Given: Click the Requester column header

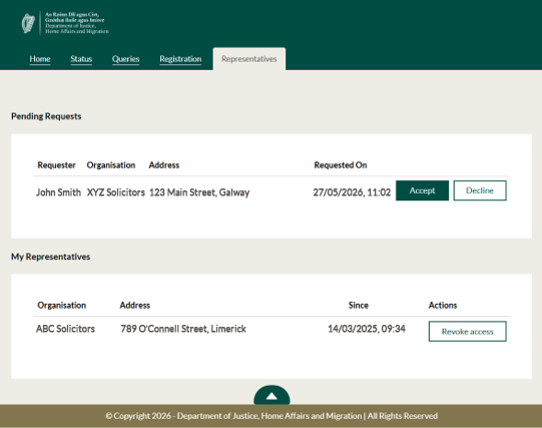Looking at the screenshot, I should pyautogui.click(x=56, y=165).
